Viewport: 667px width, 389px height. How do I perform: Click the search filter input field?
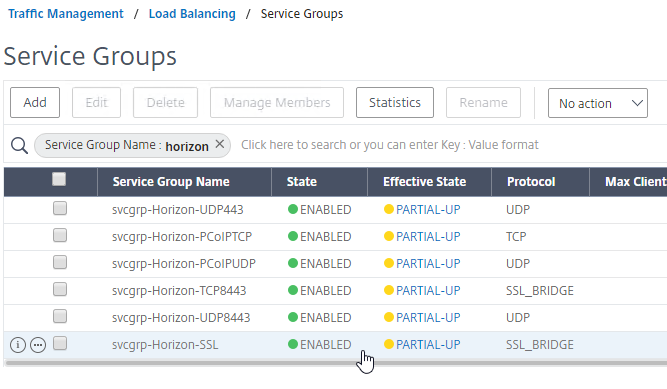pyautogui.click(x=451, y=145)
